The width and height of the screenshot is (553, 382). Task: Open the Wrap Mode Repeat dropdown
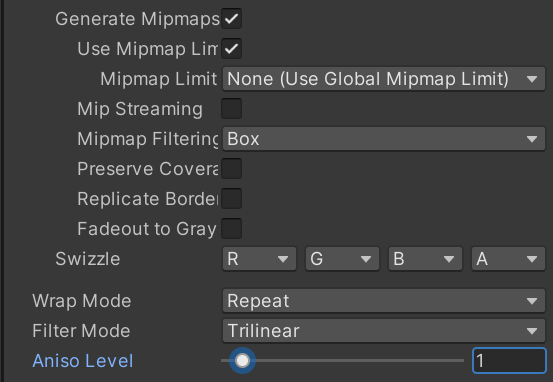pyautogui.click(x=384, y=301)
